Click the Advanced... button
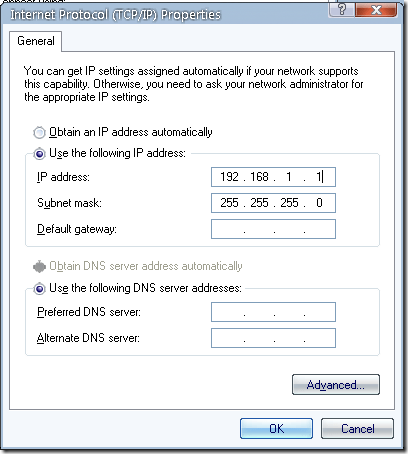The image size is (408, 454). point(336,385)
